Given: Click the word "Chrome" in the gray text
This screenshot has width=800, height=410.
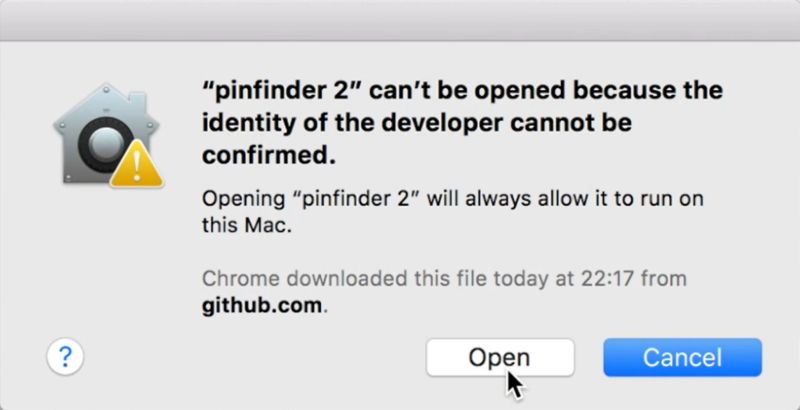Looking at the screenshot, I should [234, 278].
